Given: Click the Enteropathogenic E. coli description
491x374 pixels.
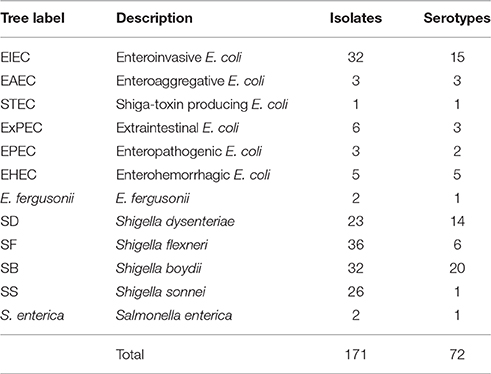Looking at the screenshot, I should pos(189,151).
